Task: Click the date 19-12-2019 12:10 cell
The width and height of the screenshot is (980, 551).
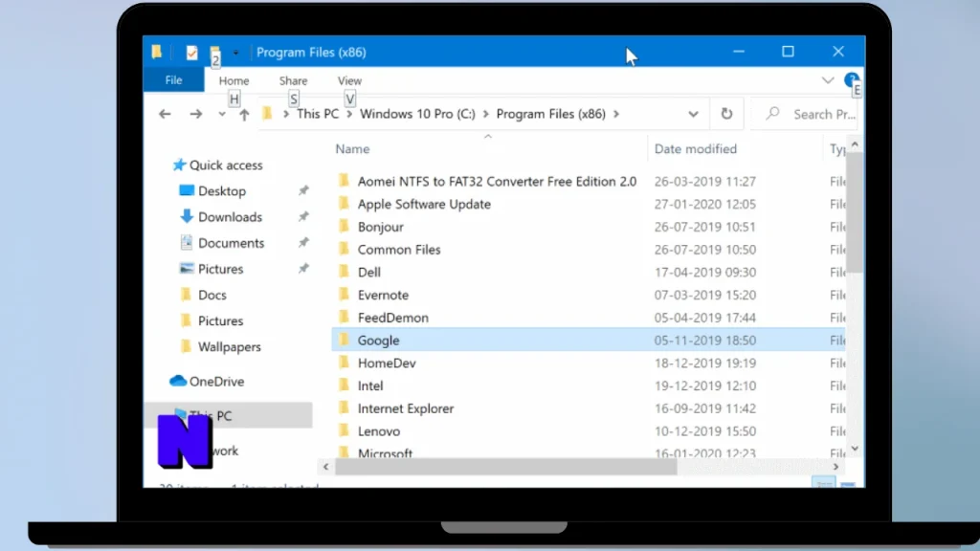Action: 705,386
